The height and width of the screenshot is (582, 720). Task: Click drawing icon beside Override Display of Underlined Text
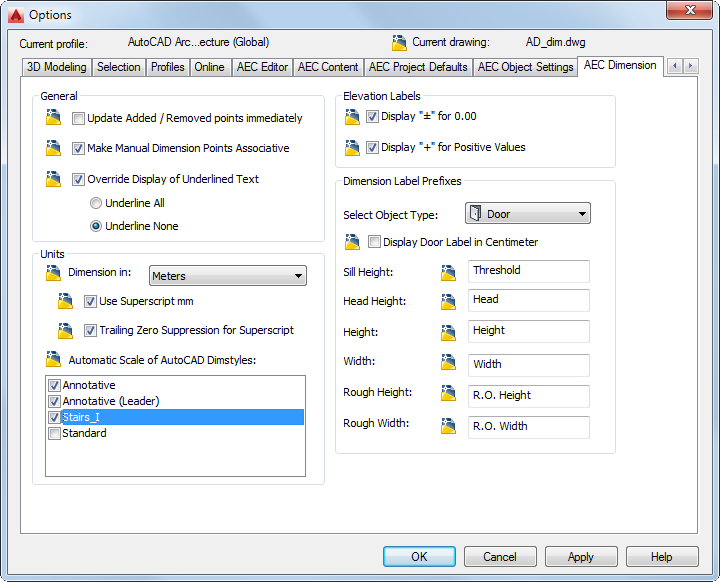tap(53, 179)
